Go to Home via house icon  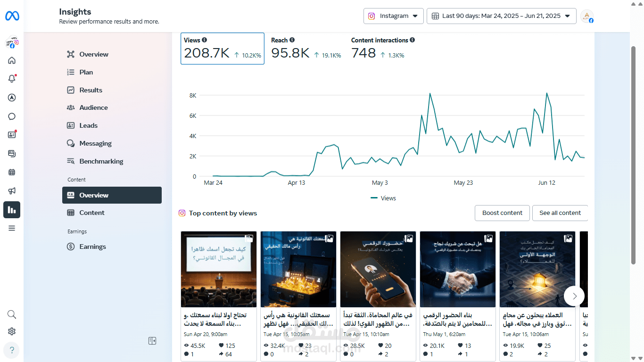(12, 60)
